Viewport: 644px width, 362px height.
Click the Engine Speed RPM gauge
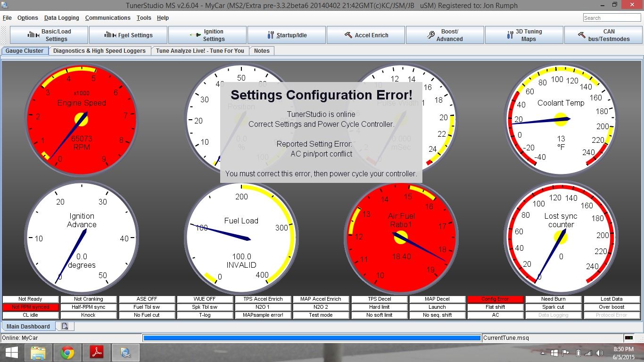[x=82, y=120]
